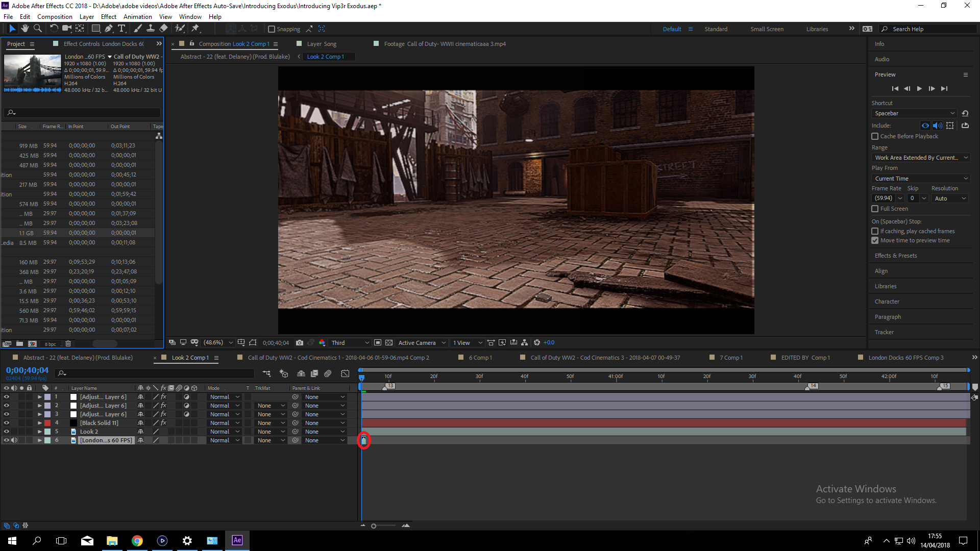Select the Rotation tool
This screenshot has height=551, width=980.
click(x=54, y=29)
